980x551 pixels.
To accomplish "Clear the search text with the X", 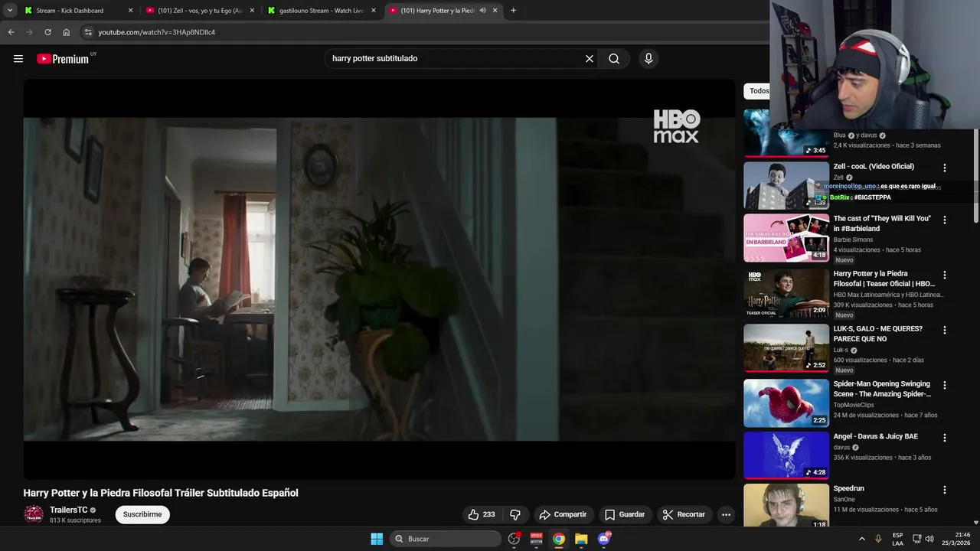I will (x=590, y=59).
